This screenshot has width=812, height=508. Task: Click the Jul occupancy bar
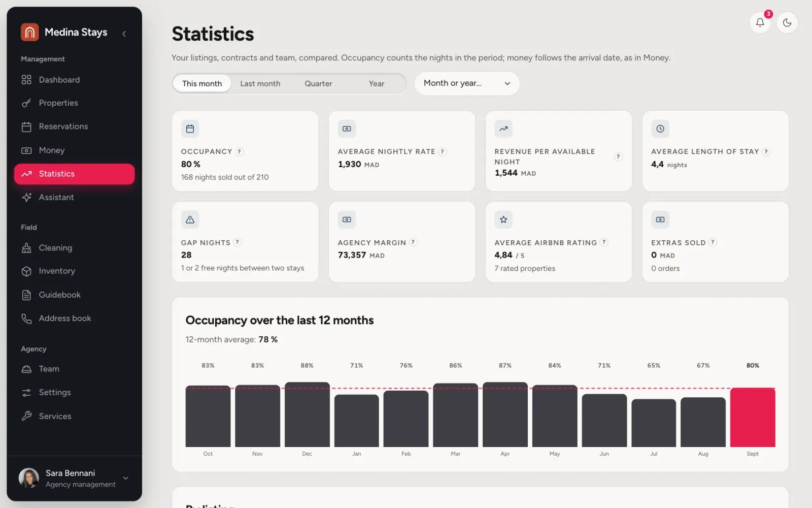pyautogui.click(x=654, y=423)
